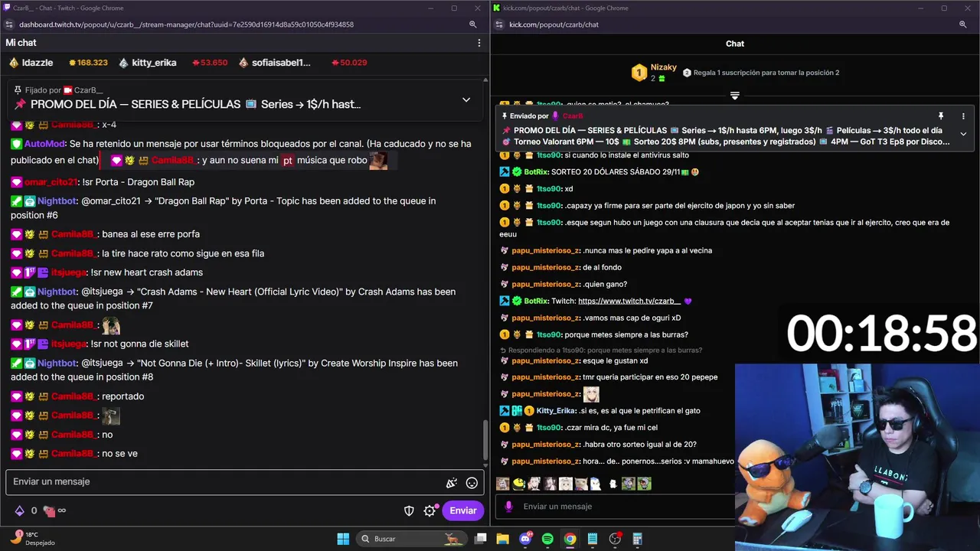Click the Kick address bar zoom magnifier icon

point(963,24)
